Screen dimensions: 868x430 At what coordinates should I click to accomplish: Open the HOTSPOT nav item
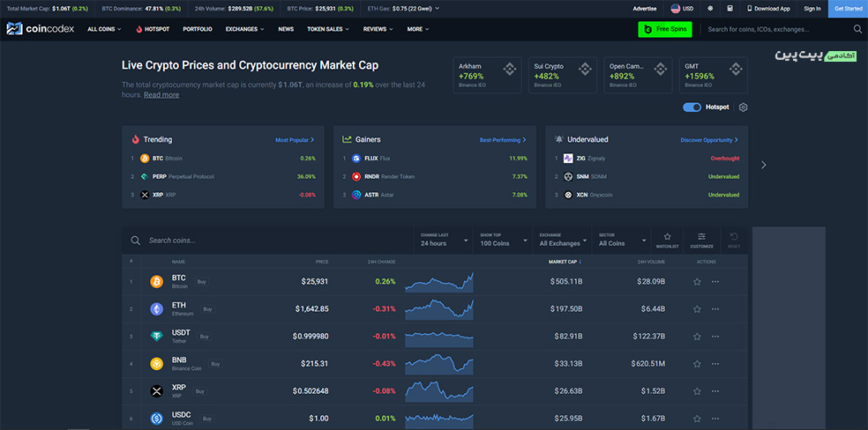coord(153,29)
